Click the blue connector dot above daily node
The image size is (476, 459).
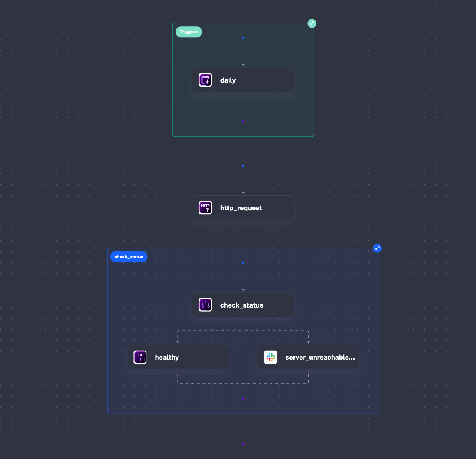(x=243, y=38)
